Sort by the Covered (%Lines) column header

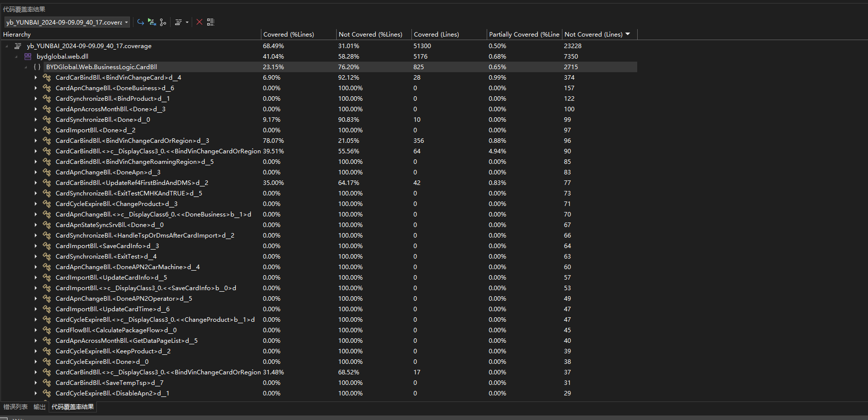288,35
